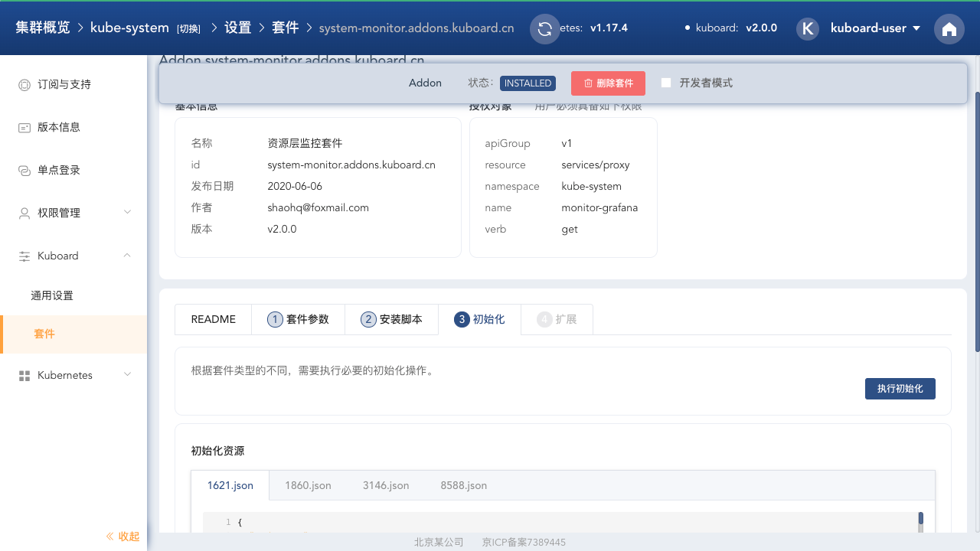Click the K user avatar icon
This screenshot has width=980, height=551.
click(807, 28)
